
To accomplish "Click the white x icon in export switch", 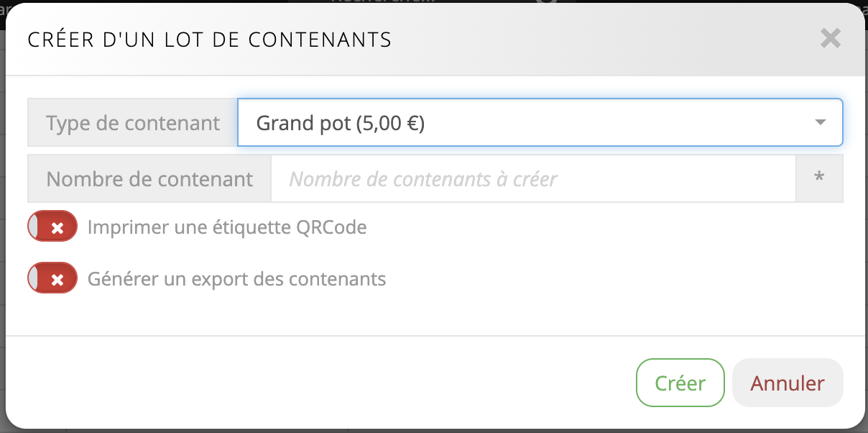I will click(59, 279).
